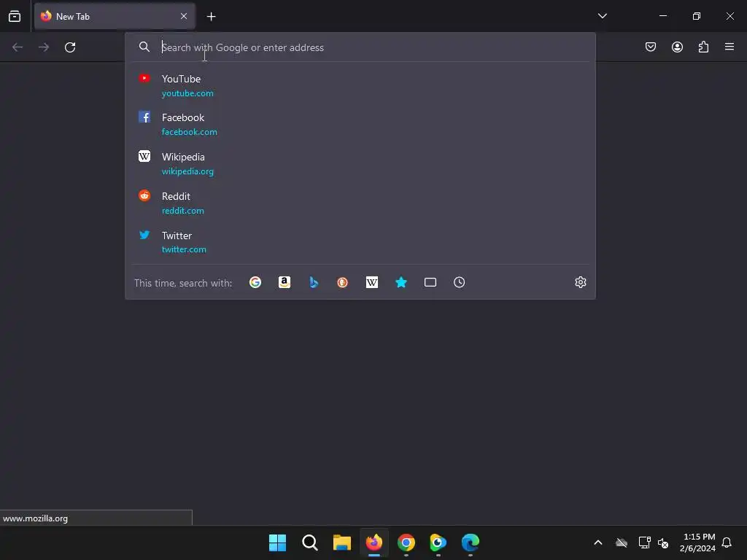
Task: Click the facebook.com URL text
Action: [x=189, y=132]
